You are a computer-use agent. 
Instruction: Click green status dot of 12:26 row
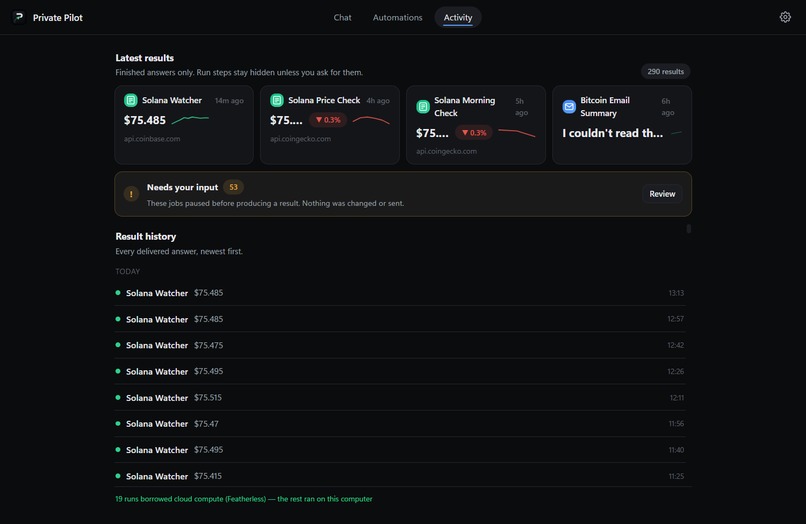click(x=118, y=371)
